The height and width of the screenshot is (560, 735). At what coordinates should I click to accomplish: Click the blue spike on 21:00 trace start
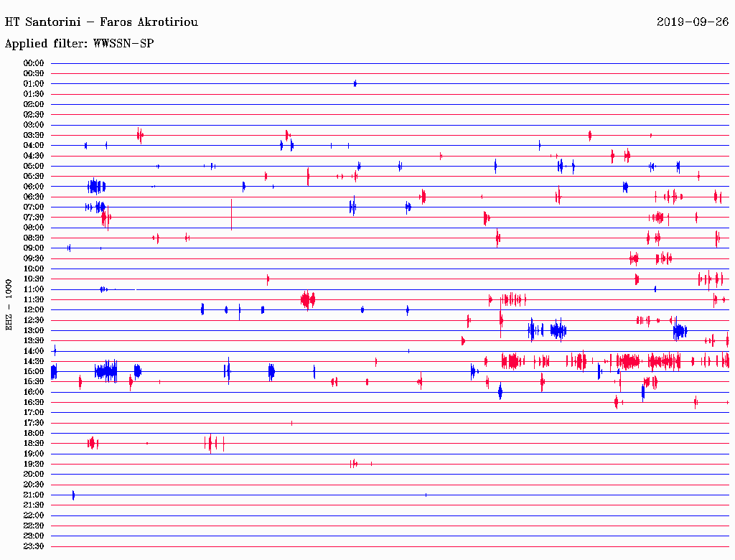[73, 495]
